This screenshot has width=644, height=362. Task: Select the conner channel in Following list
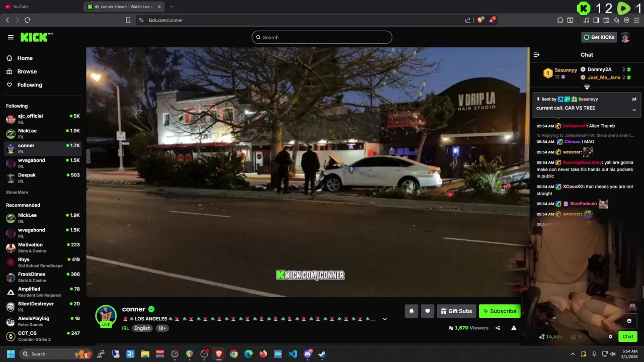coord(43,148)
